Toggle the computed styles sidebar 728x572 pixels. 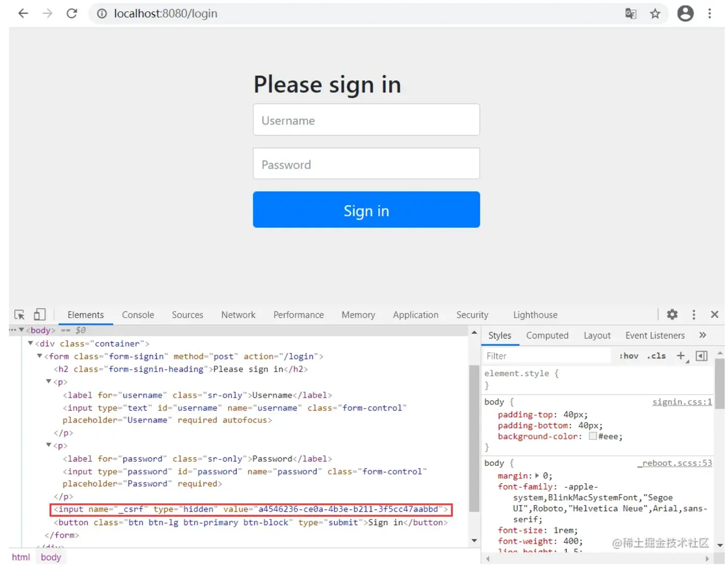(x=701, y=356)
